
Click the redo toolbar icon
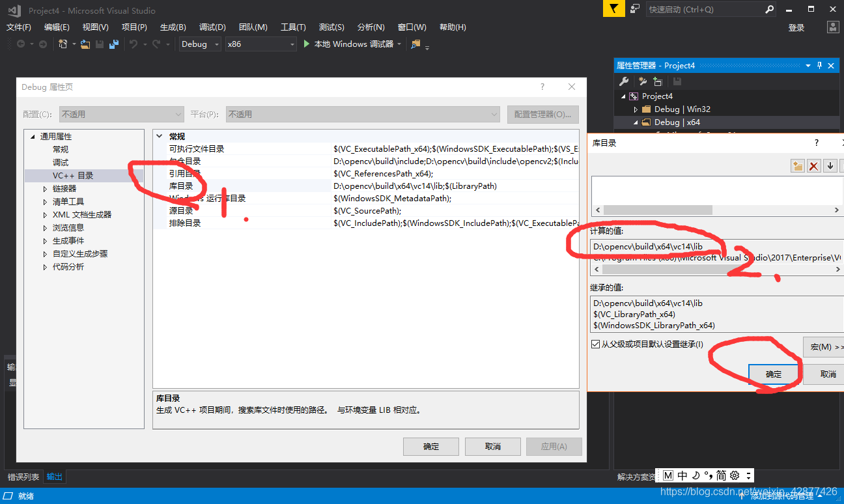(x=156, y=44)
